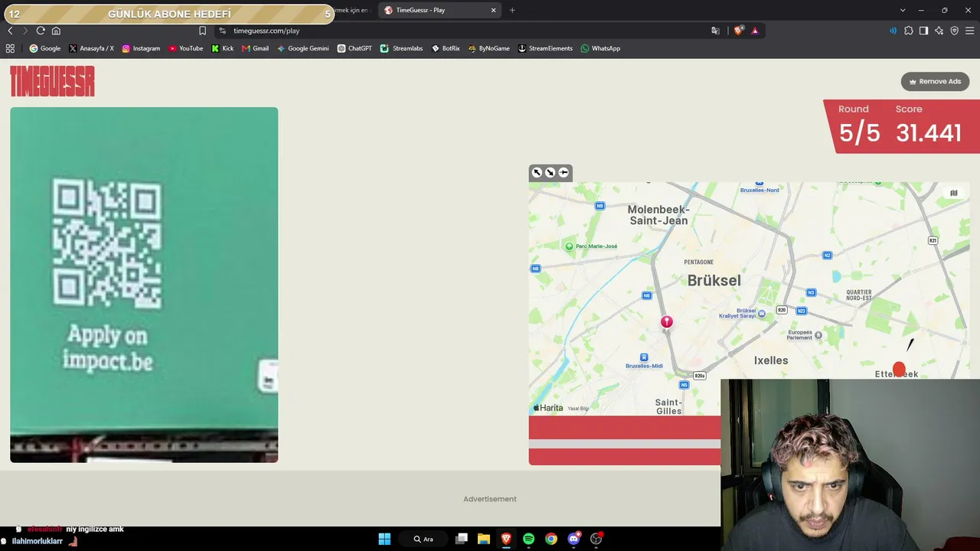Open File Explorer from the taskbar
This screenshot has height=551, width=980.
coord(484,539)
